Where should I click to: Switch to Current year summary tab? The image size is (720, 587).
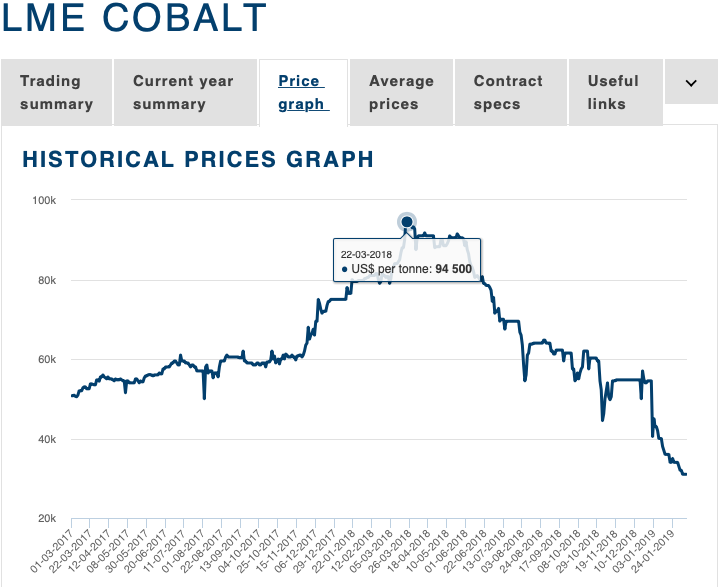pyautogui.click(x=183, y=92)
